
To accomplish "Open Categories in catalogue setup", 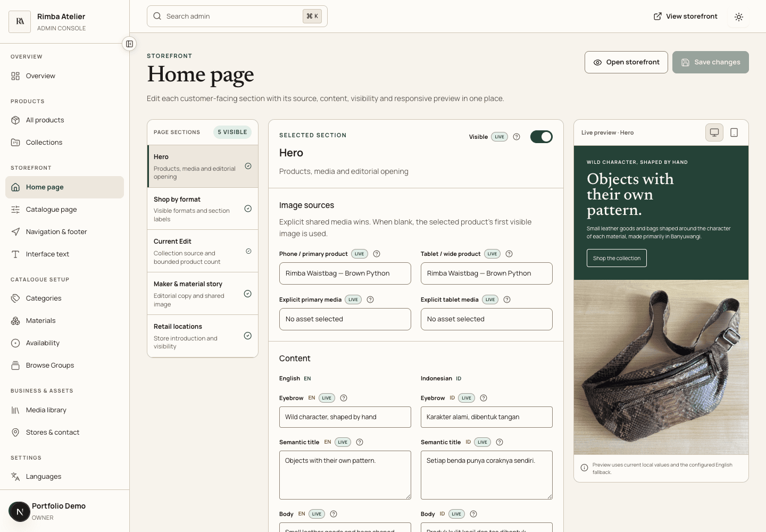I will (x=64, y=298).
